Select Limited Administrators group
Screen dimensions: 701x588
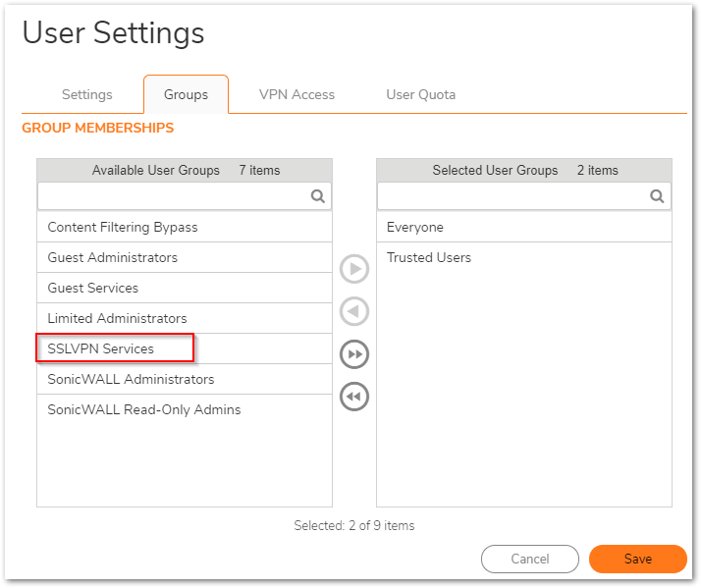pyautogui.click(x=117, y=318)
